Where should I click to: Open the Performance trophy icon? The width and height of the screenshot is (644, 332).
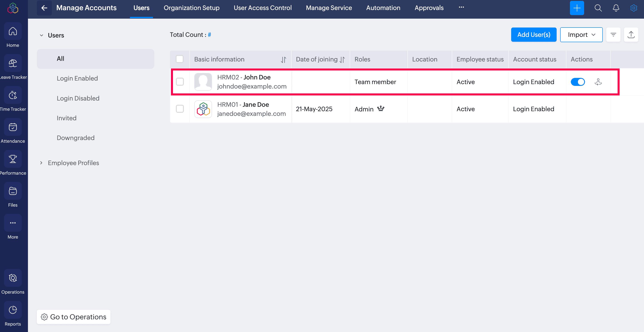tap(13, 159)
